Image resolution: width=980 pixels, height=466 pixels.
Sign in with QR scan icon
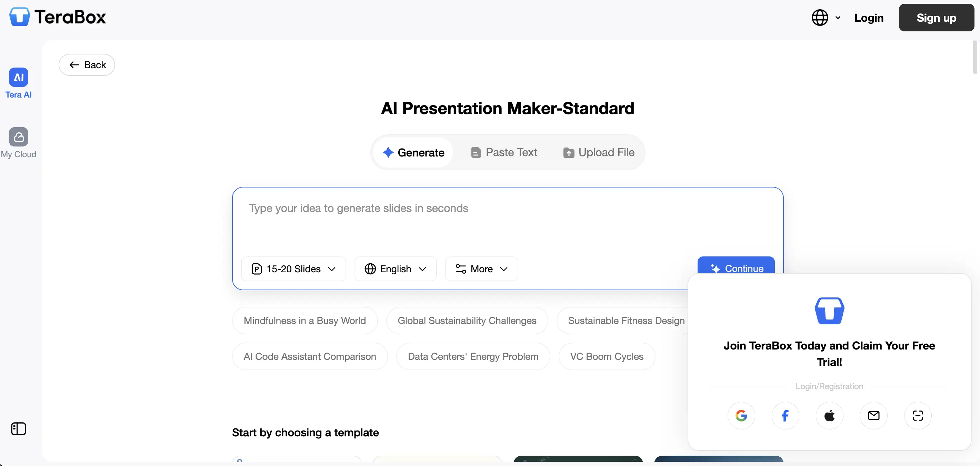click(918, 415)
